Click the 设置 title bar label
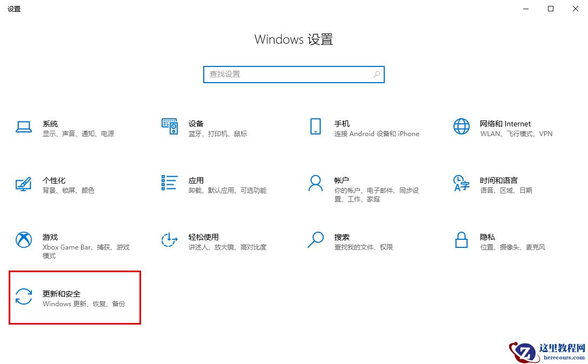The width and height of the screenshot is (588, 364). click(x=14, y=9)
